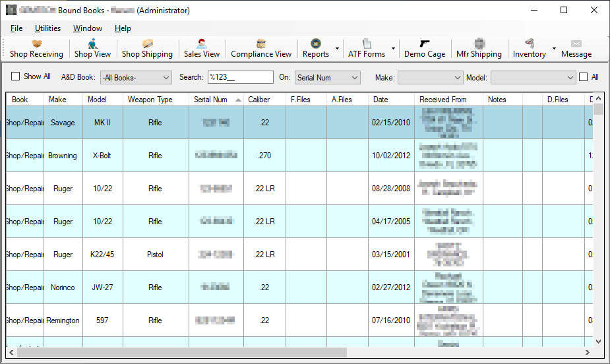
Task: Click the vertical scrollbar up arrow
Action: point(598,99)
